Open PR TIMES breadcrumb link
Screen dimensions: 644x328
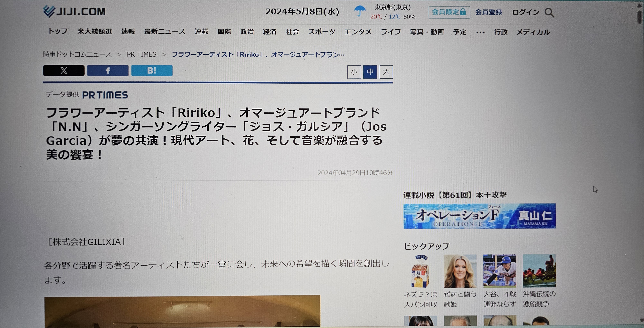[142, 54]
